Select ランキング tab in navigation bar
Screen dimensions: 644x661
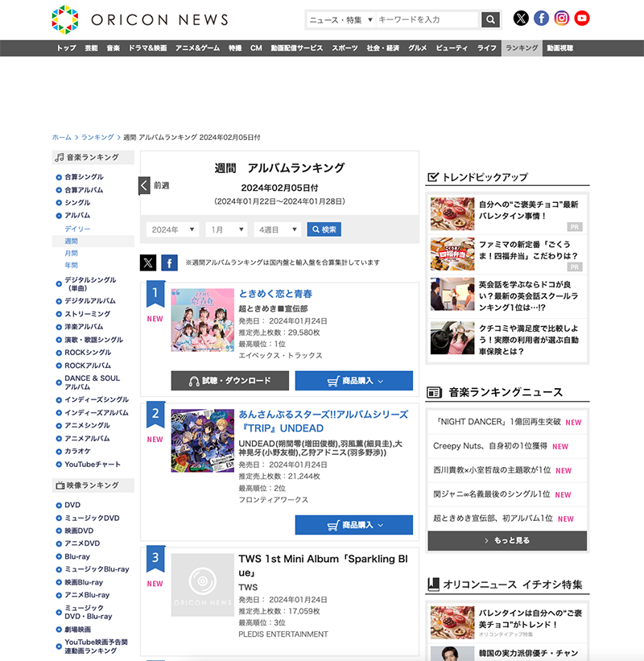coord(522,48)
